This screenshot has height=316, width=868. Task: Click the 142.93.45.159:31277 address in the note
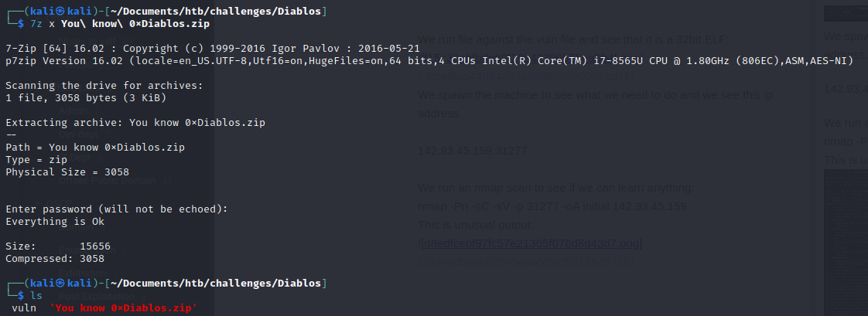pyautogui.click(x=473, y=151)
